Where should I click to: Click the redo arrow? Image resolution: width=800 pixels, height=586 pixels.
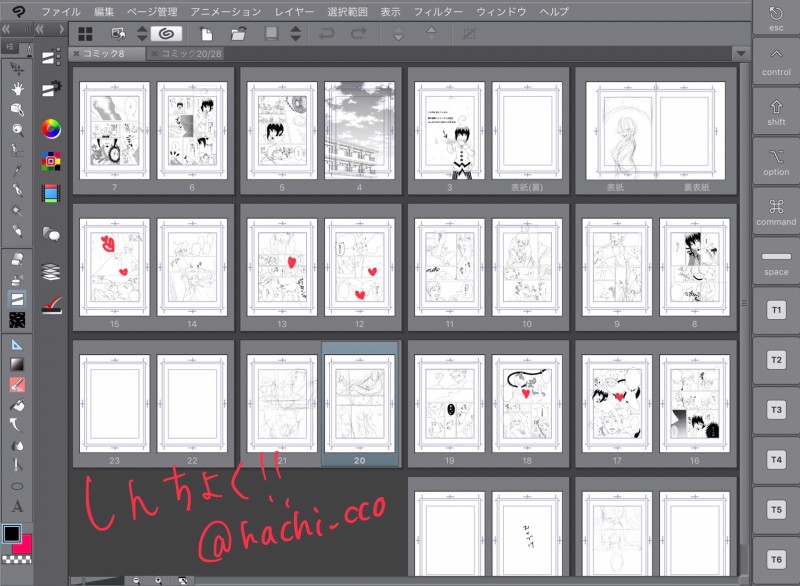pyautogui.click(x=359, y=34)
